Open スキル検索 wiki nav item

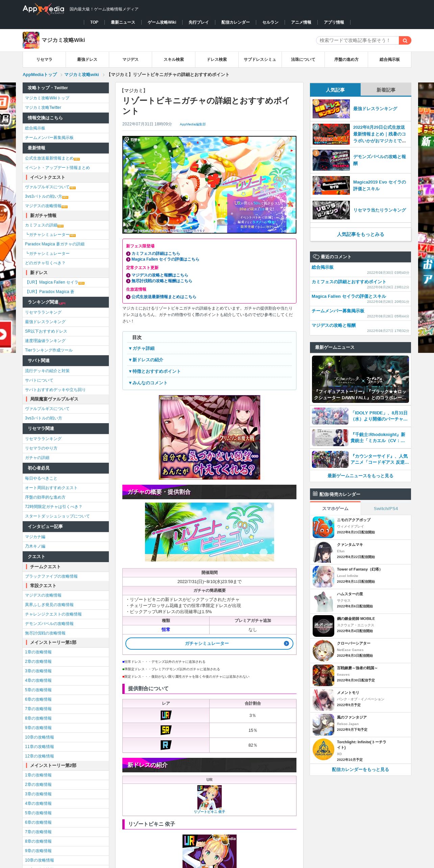[174, 59]
